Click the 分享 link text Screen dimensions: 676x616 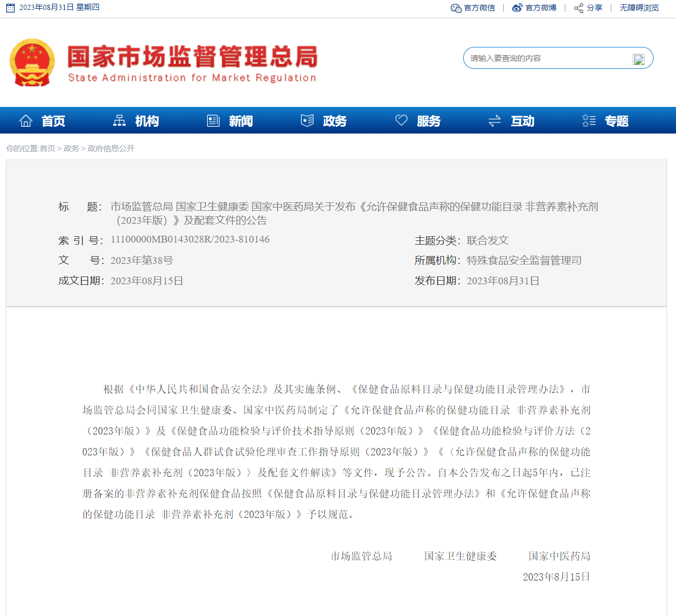click(x=595, y=8)
